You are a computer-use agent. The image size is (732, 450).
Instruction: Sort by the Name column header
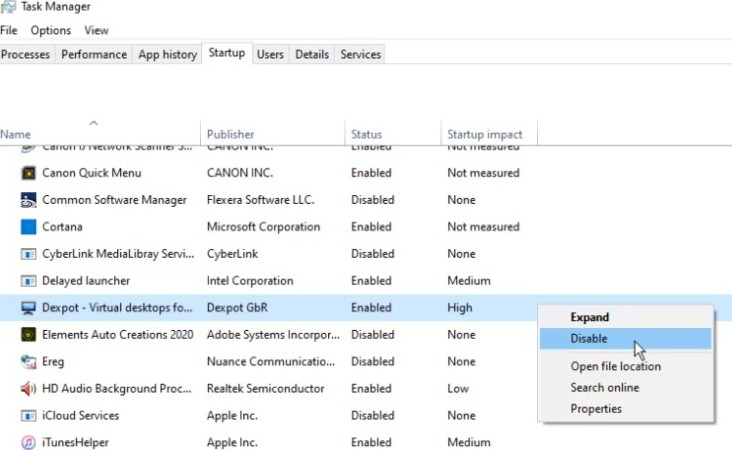[15, 134]
